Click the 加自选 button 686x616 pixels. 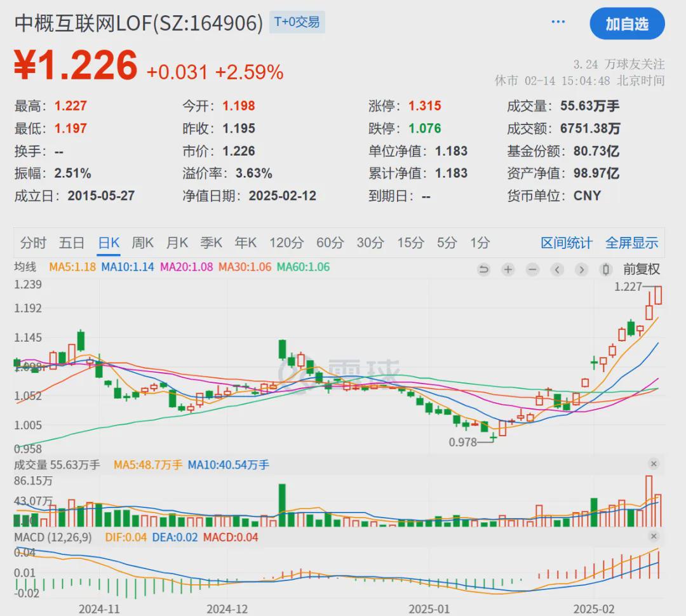tap(627, 23)
